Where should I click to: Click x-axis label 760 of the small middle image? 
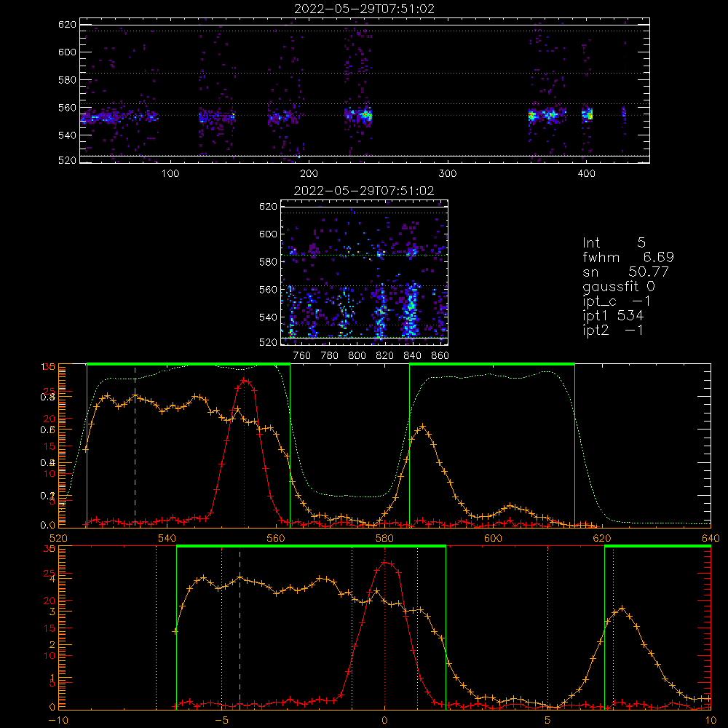302,355
